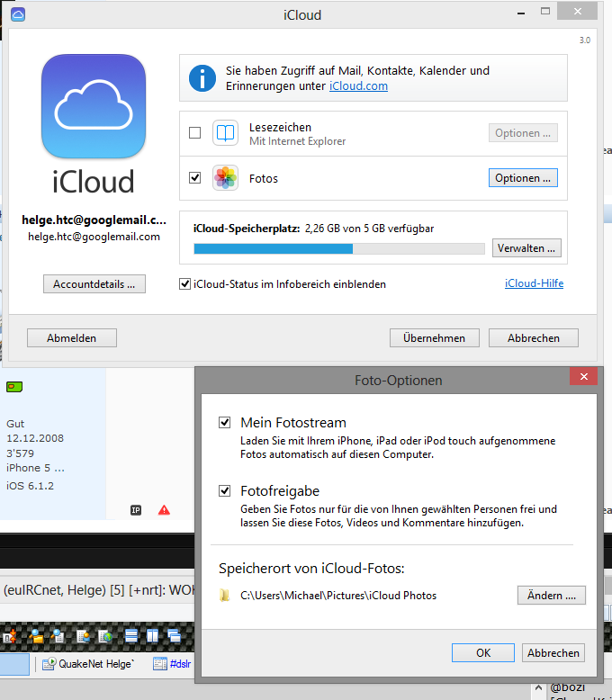Click the black IP icon
Image resolution: width=612 pixels, height=700 pixels.
pyautogui.click(x=136, y=510)
